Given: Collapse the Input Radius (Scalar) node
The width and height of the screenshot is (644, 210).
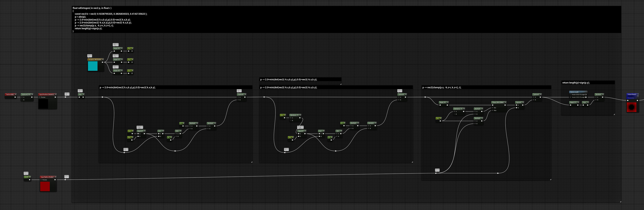Looking at the screenshot, I should 56,177.
